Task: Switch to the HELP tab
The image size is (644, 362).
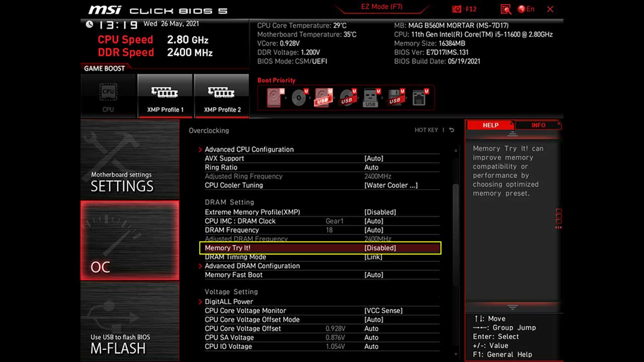Action: [x=490, y=125]
